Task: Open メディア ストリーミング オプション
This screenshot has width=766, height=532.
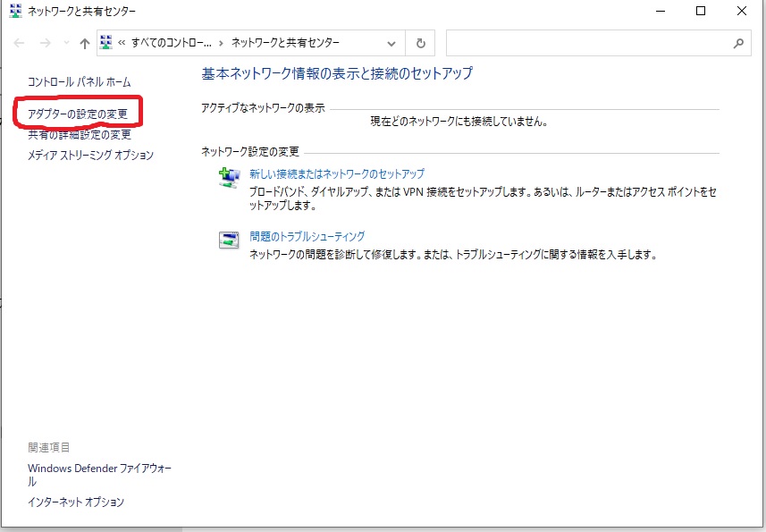Action: tap(88, 155)
